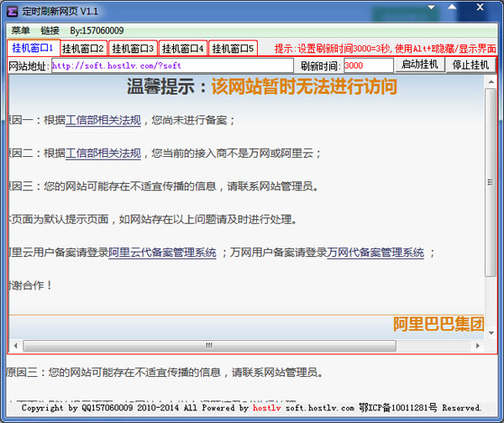Viewport: 504px width, 423px height.
Task: Click the horizontal scrollbar left arrow
Action: click(14, 345)
